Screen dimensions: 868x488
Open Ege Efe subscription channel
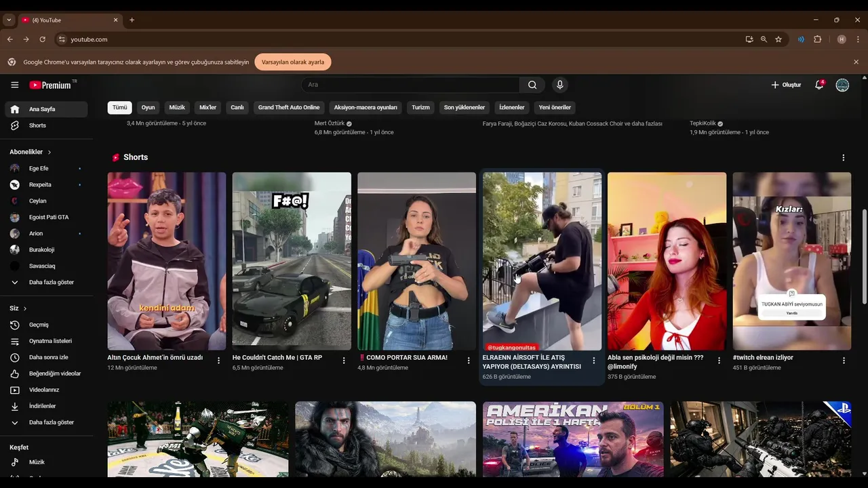click(x=46, y=168)
